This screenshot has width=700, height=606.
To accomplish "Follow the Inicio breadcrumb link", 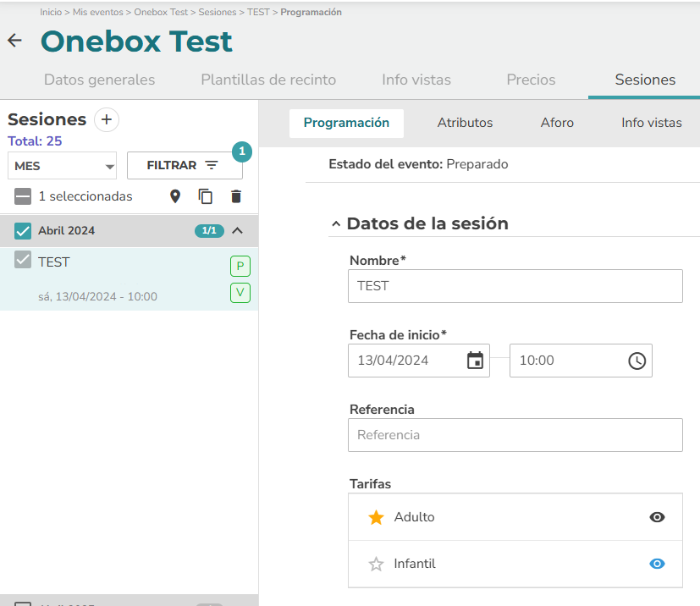I will click(x=51, y=12).
